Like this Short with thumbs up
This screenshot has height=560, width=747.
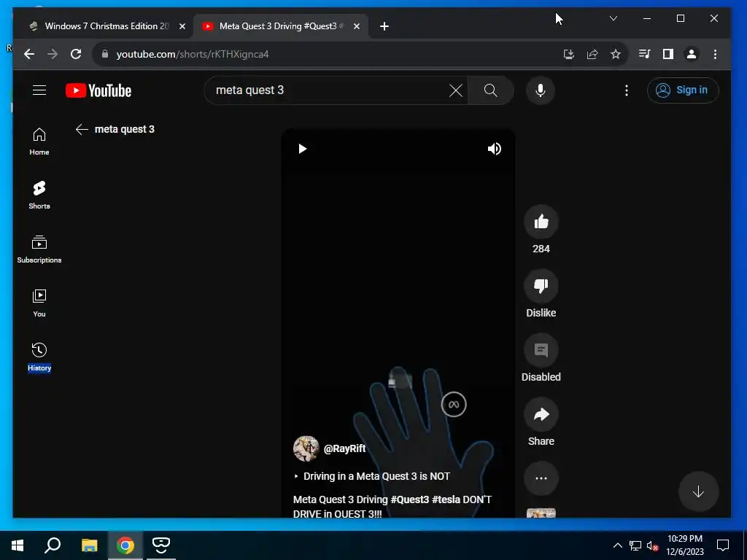[x=541, y=222]
